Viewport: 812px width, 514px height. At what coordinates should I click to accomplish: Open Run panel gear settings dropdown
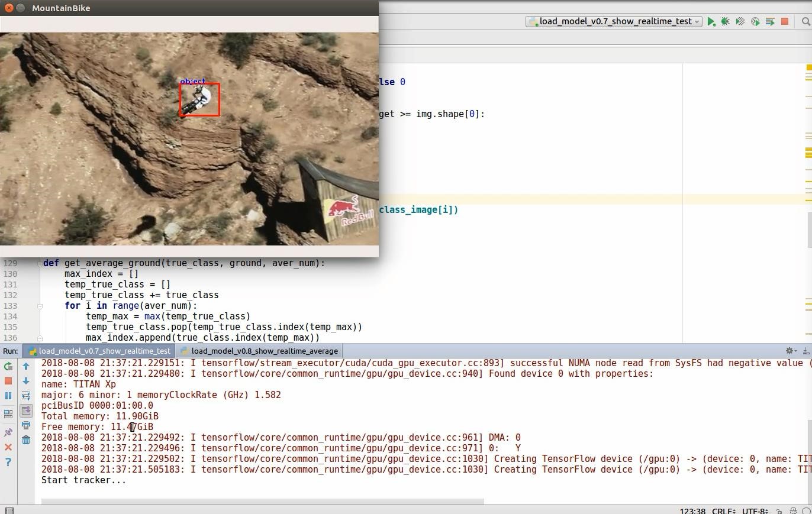(x=791, y=351)
